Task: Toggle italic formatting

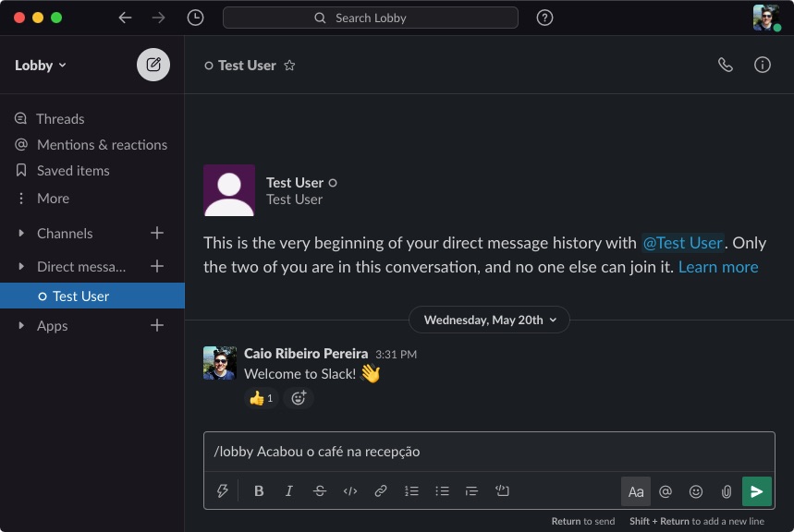Action: [x=288, y=491]
